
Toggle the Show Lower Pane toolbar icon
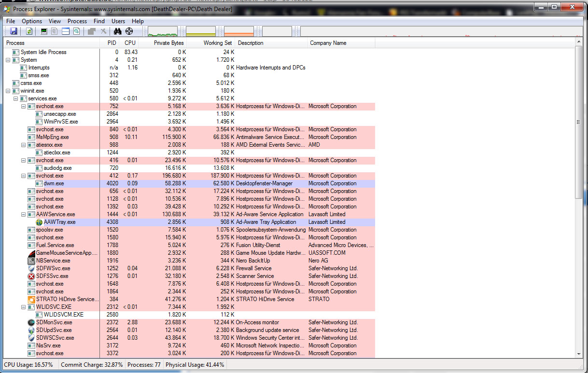(66, 31)
